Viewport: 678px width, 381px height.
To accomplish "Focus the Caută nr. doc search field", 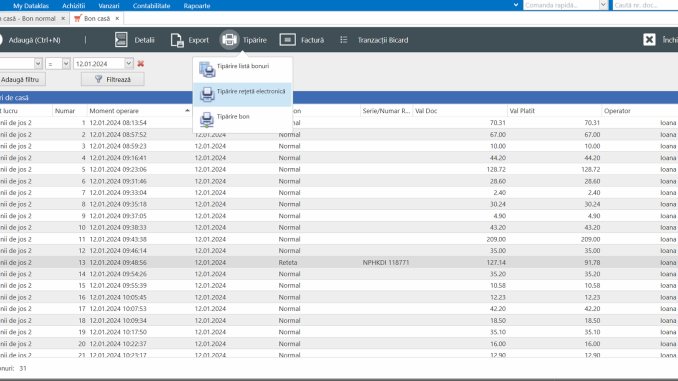I will [x=645, y=5].
